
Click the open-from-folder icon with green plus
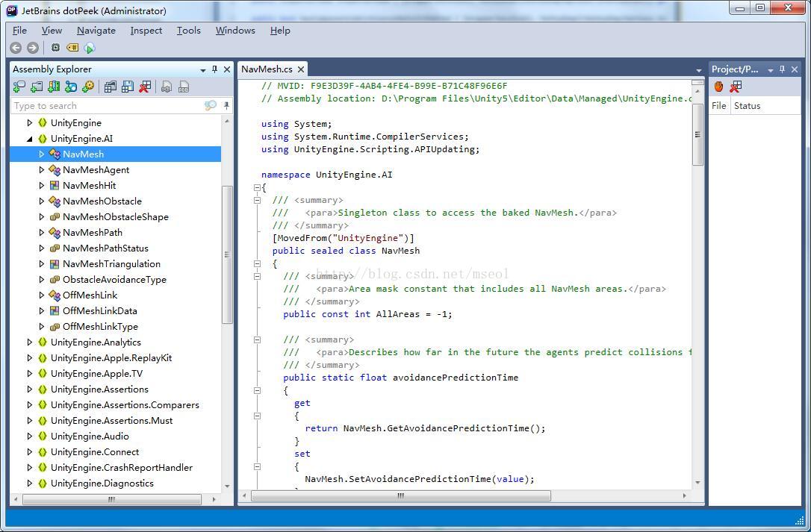[x=36, y=87]
